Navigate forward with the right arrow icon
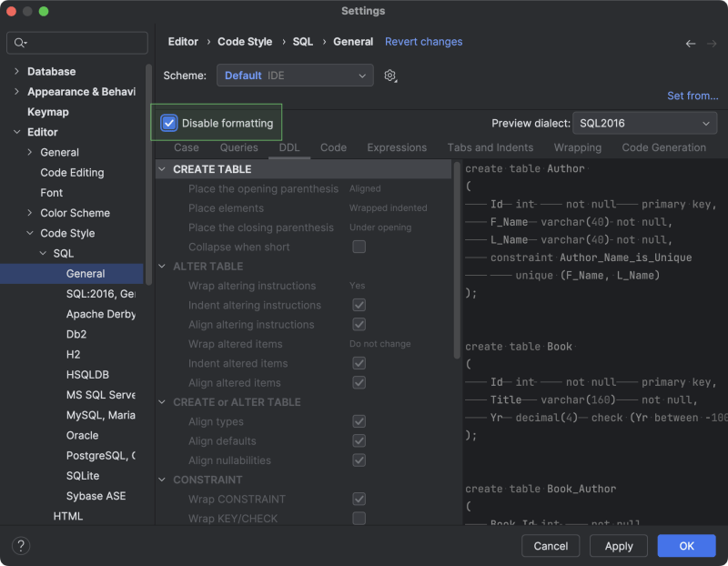 point(710,43)
